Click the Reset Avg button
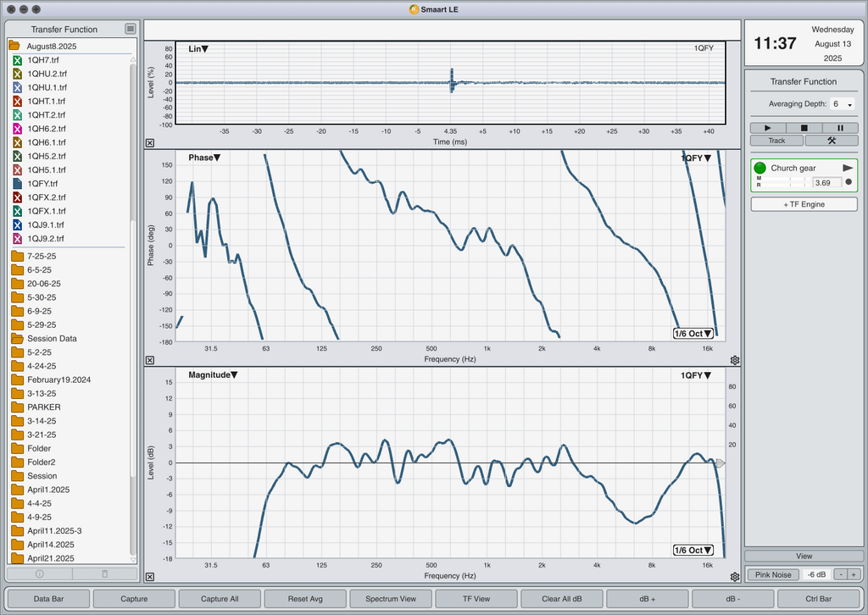Image resolution: width=868 pixels, height=615 pixels. pos(305,598)
